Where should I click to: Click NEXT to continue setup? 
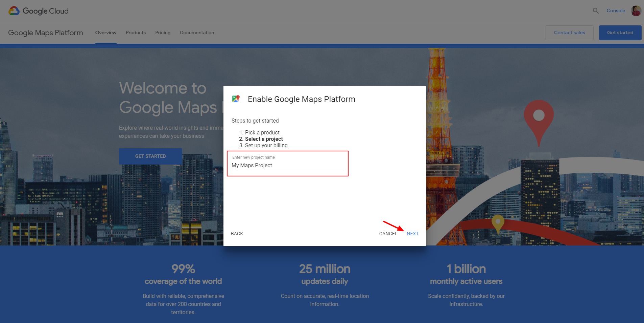coord(412,234)
